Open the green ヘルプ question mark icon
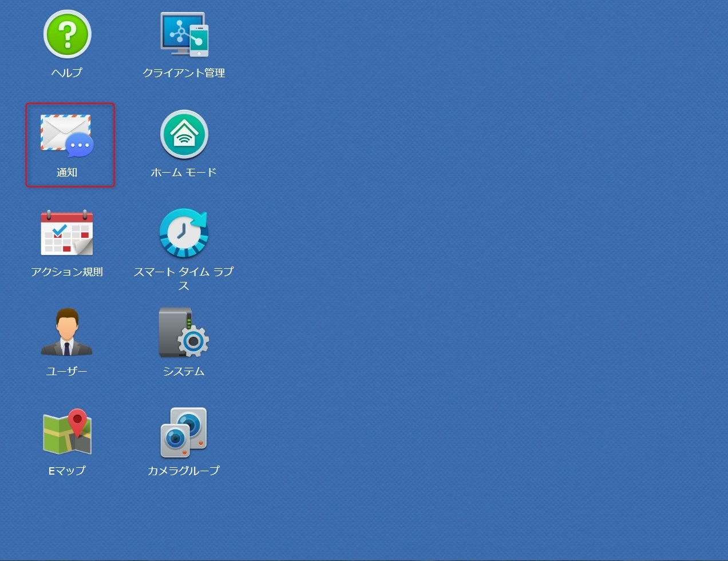Image resolution: width=728 pixels, height=561 pixels. 67,35
